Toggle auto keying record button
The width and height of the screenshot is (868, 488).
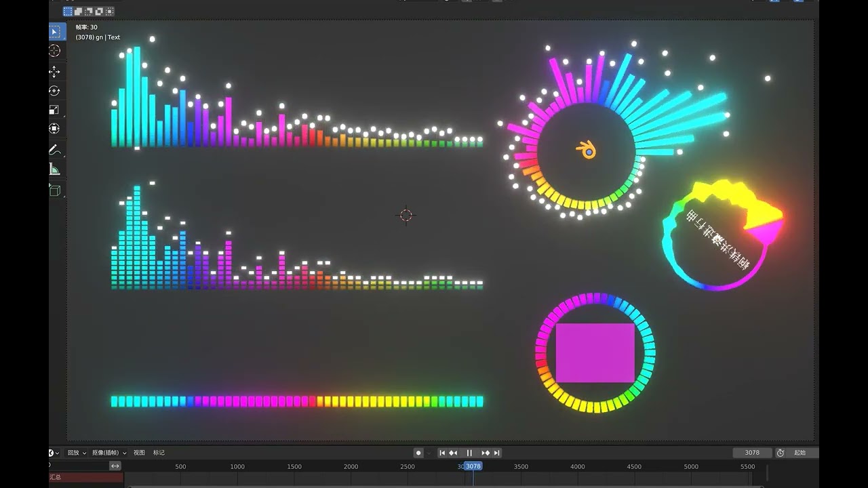click(x=418, y=453)
